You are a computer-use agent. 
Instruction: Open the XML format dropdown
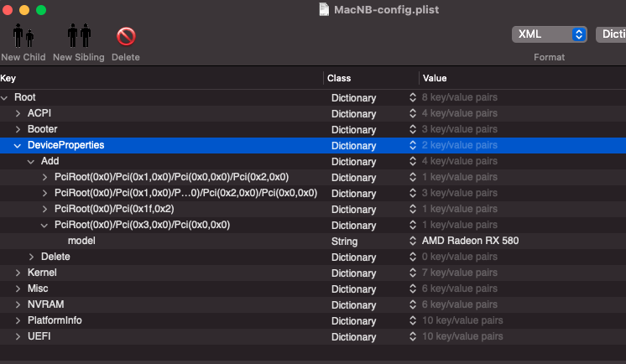pyautogui.click(x=550, y=34)
